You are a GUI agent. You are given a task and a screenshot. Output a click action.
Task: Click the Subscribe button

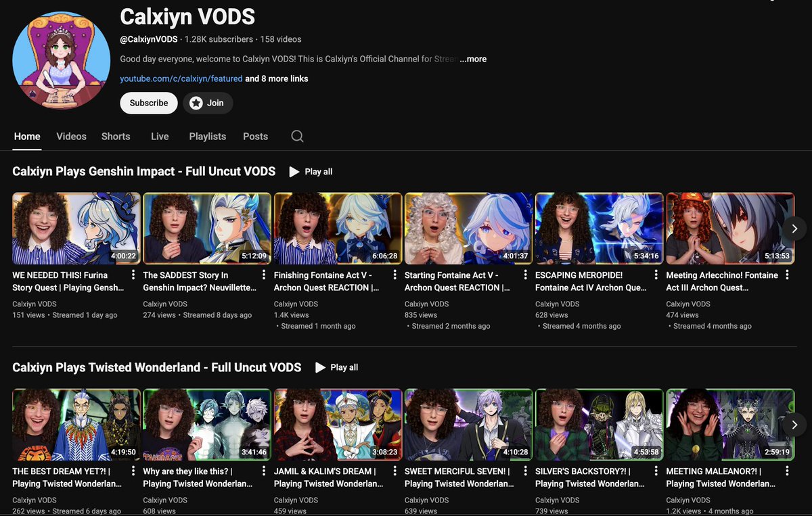click(x=149, y=103)
